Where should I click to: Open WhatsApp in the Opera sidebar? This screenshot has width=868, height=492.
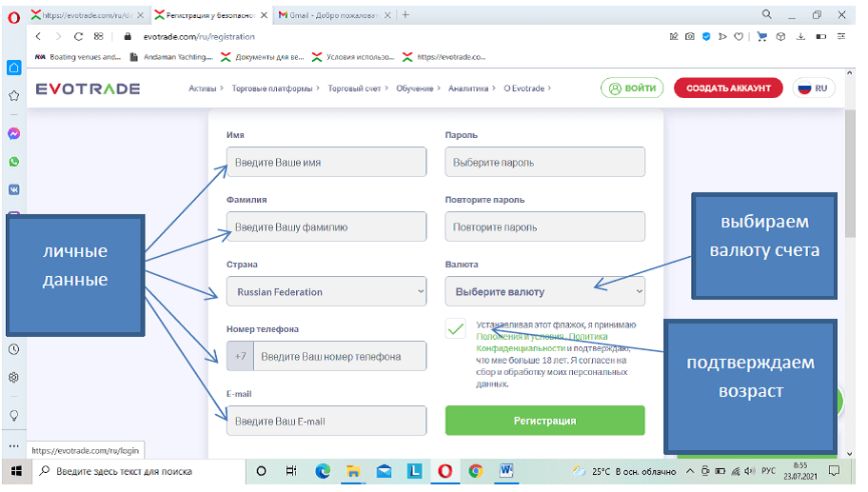[13, 162]
